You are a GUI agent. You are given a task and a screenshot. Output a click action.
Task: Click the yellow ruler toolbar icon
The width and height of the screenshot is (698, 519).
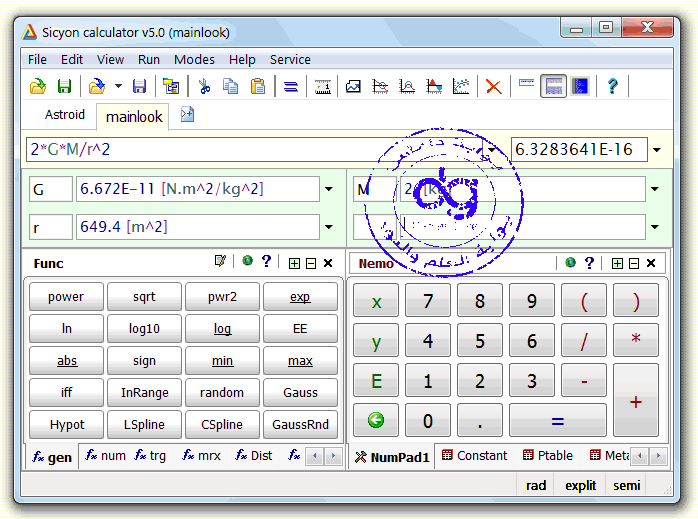click(x=323, y=86)
